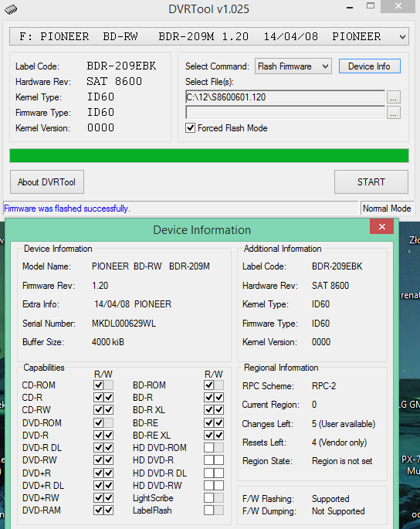
Task: Open the drive selection dropdown
Action: pyautogui.click(x=209, y=36)
